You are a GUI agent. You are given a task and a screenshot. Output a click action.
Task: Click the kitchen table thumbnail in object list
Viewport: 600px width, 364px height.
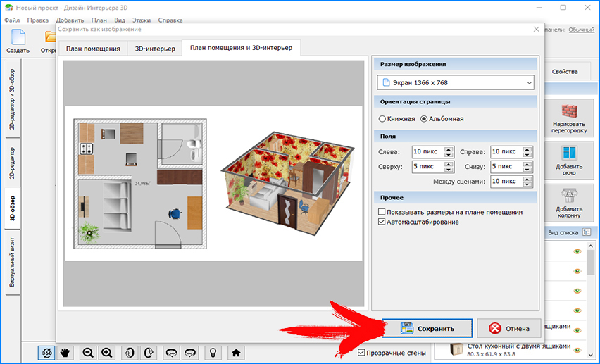coord(456,349)
